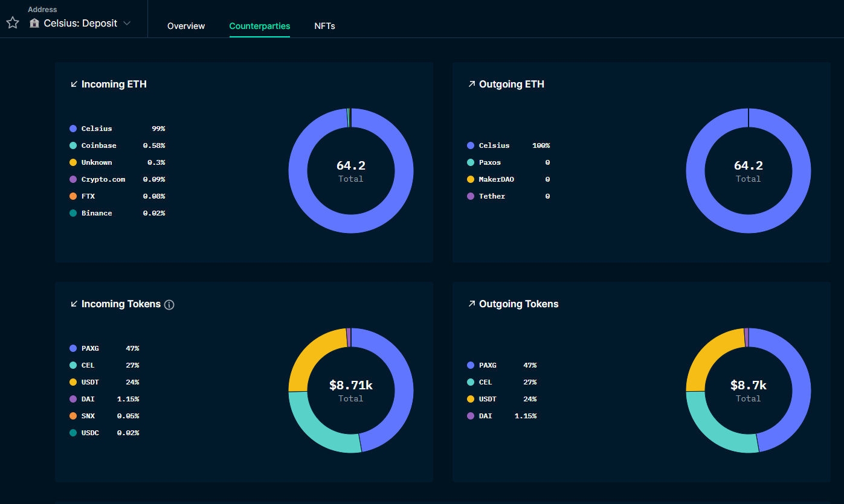Click the incoming arrow icon beside Incoming Tokens
This screenshot has width=844, height=504.
(74, 304)
